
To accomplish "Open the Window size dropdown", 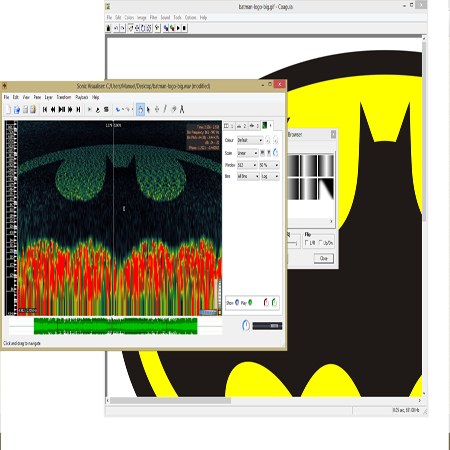I will click(247, 165).
